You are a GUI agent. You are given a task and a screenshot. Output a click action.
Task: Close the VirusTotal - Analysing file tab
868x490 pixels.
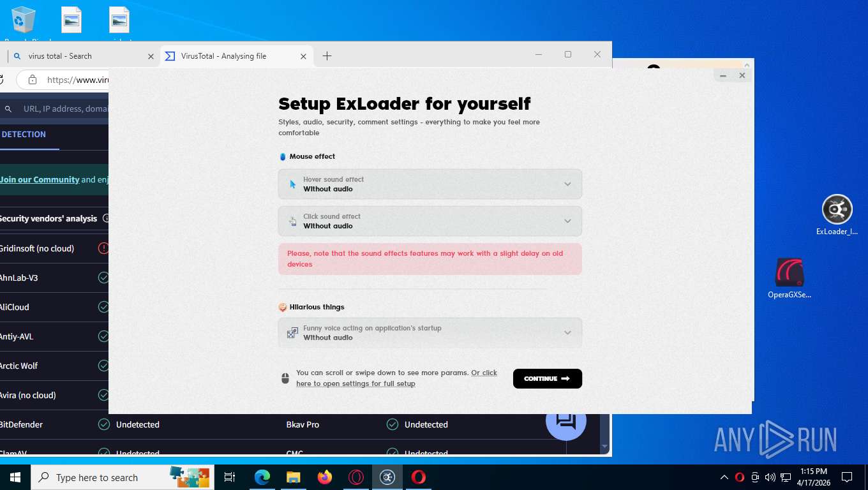(304, 56)
